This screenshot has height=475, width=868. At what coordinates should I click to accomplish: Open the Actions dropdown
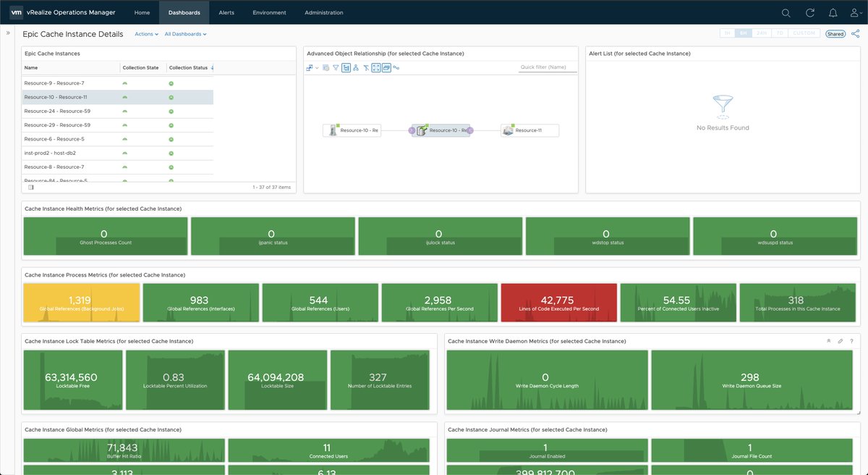(146, 34)
